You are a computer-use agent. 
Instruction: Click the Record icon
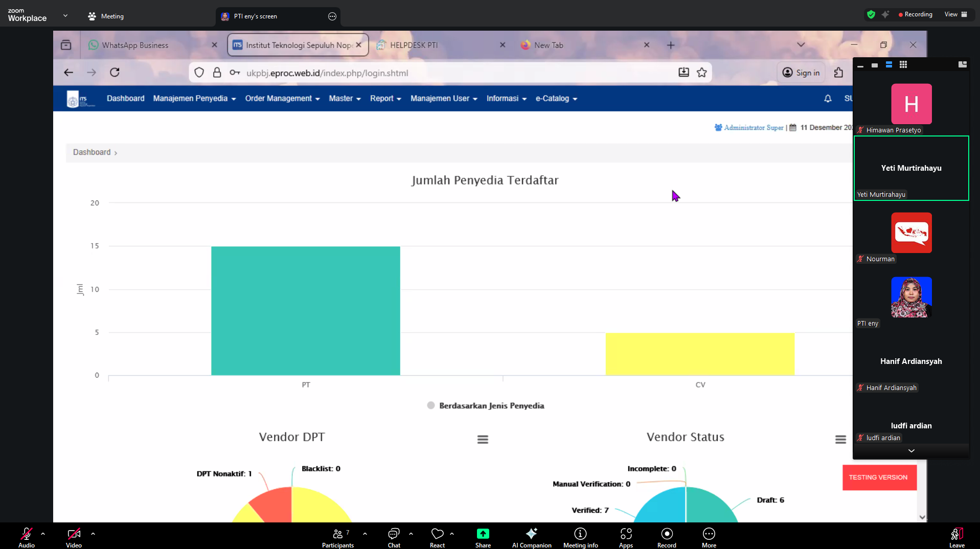click(667, 534)
